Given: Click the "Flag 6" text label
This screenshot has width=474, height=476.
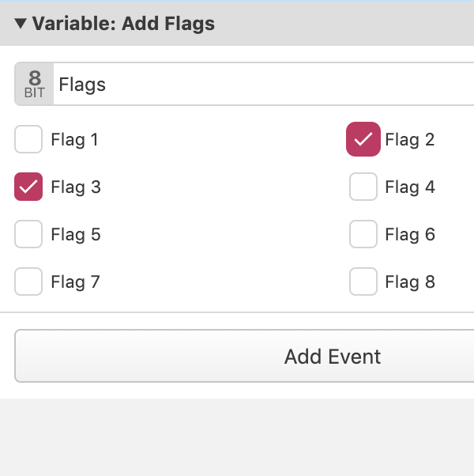Looking at the screenshot, I should coord(410,235).
